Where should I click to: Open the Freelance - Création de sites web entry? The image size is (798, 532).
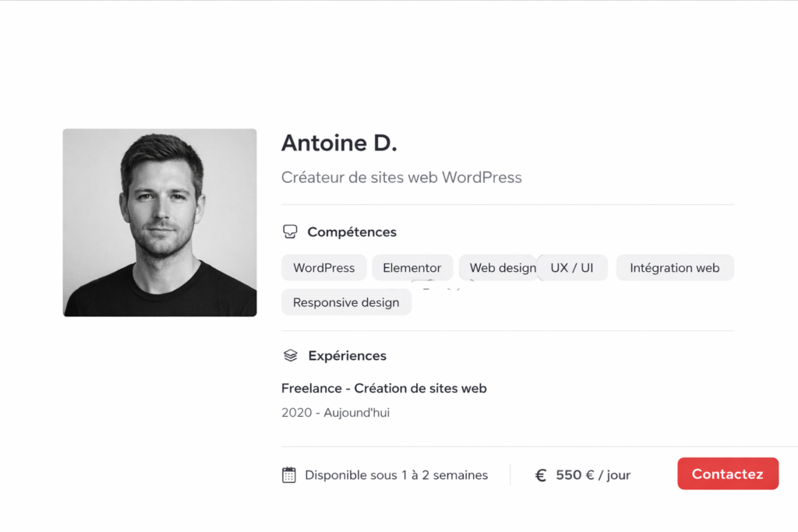click(383, 388)
